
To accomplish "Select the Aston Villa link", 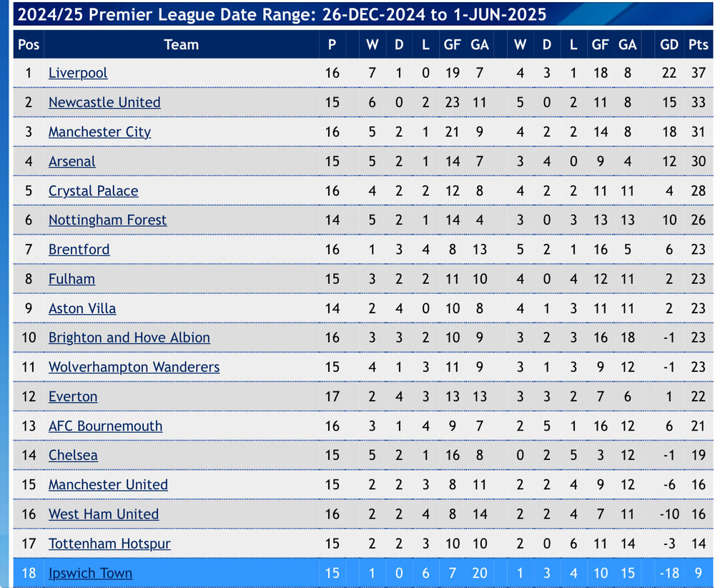I will [x=82, y=308].
